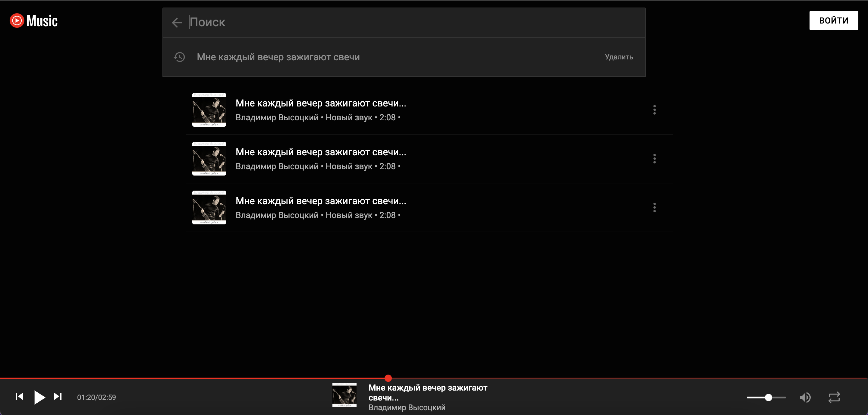Move the red playback progress marker
868x415 pixels.
(388, 378)
